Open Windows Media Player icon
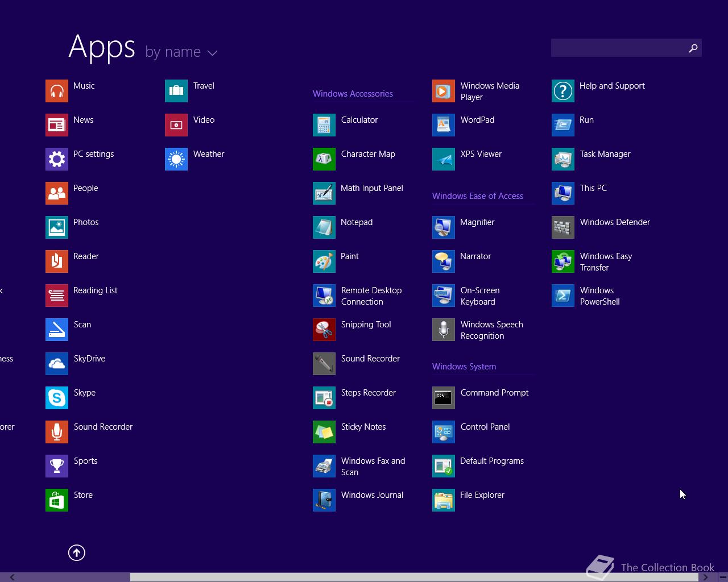The image size is (728, 582). 444,91
